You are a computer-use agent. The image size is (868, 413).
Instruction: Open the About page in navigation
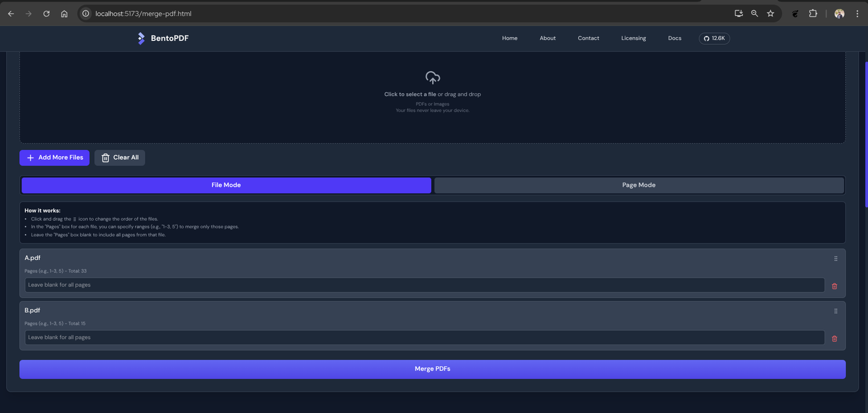[547, 38]
